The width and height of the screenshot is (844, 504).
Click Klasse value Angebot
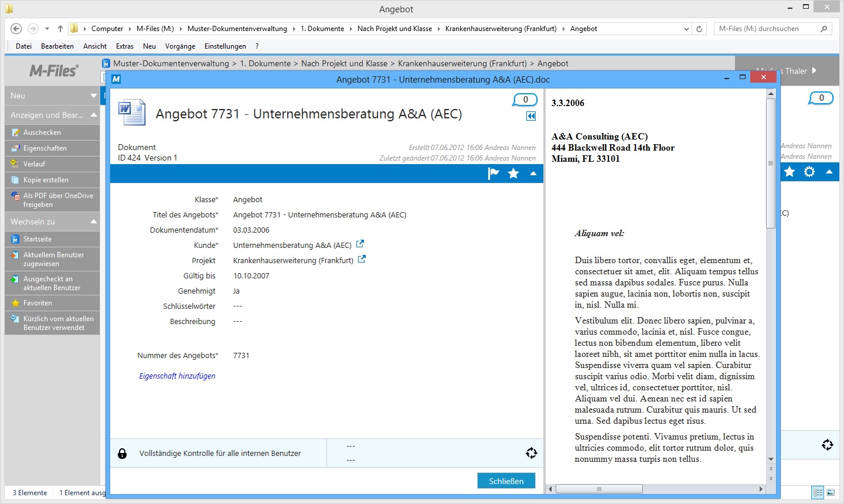[x=247, y=200]
